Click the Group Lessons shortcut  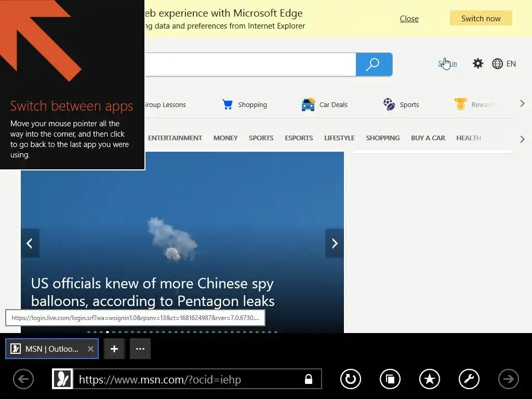tap(165, 104)
